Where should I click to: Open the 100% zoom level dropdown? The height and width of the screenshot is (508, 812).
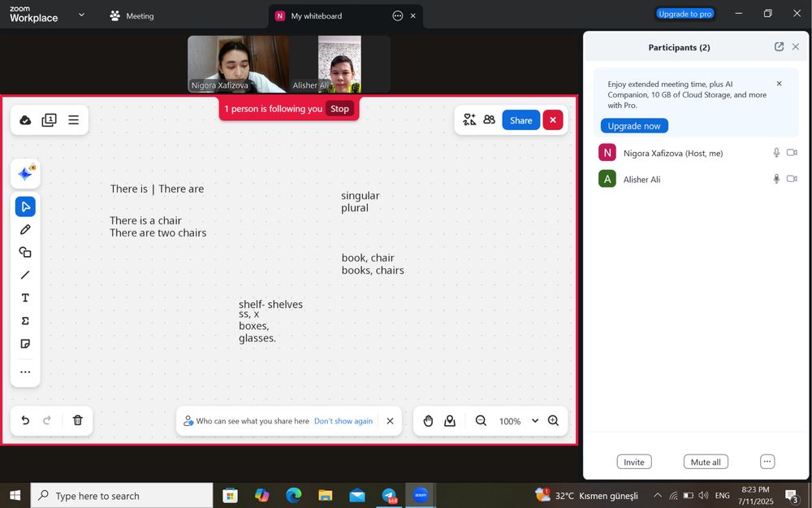pyautogui.click(x=535, y=421)
